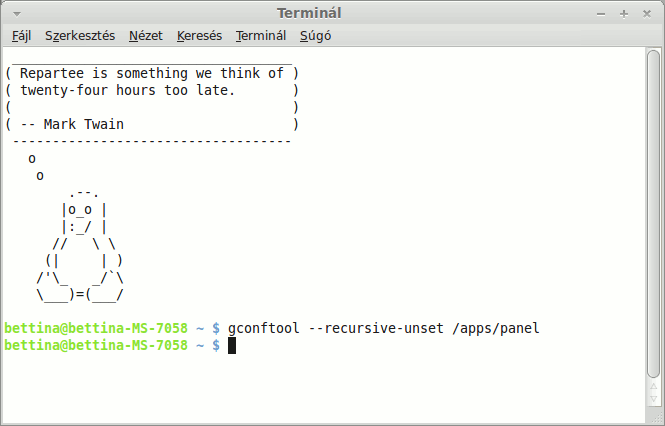
Task: Open the Terminál menu in the menu bar
Action: click(x=261, y=36)
